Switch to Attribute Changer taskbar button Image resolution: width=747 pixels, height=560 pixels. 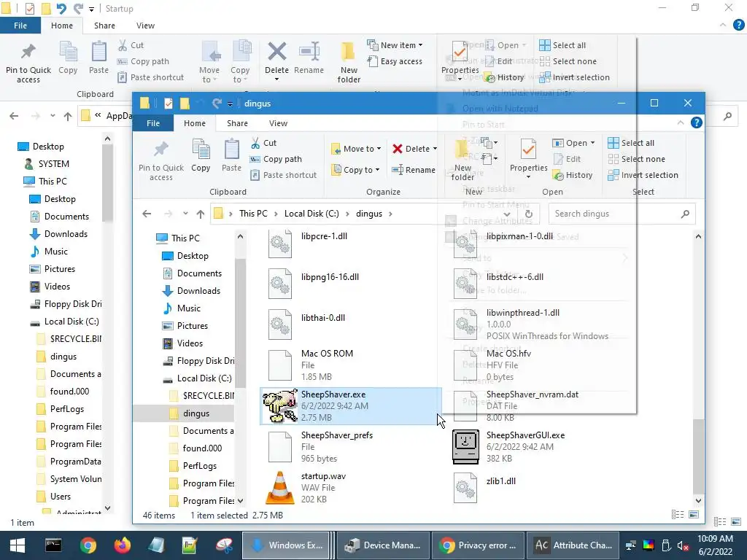[x=573, y=545]
